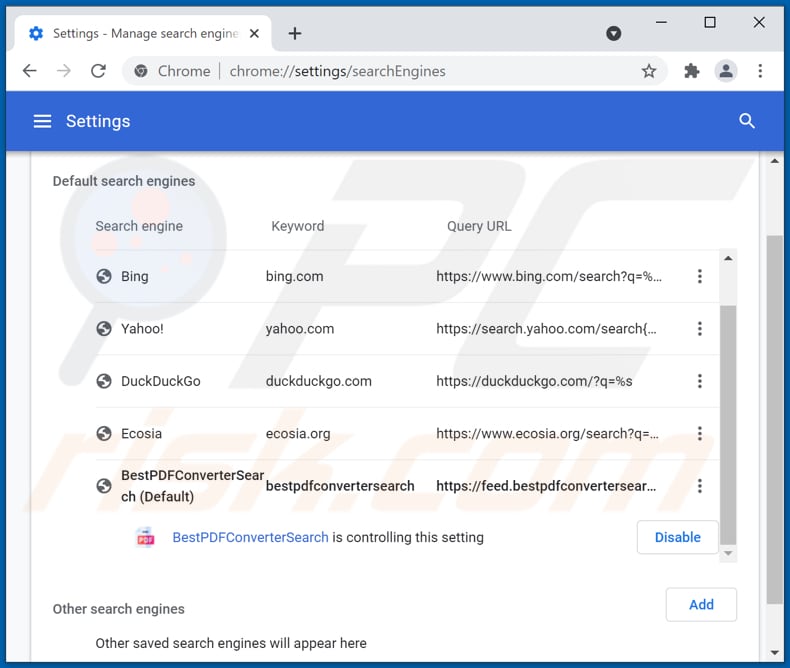Click the BestPDFConverterSearch PDF extension icon
Viewport: 790px width, 668px height.
click(146, 538)
